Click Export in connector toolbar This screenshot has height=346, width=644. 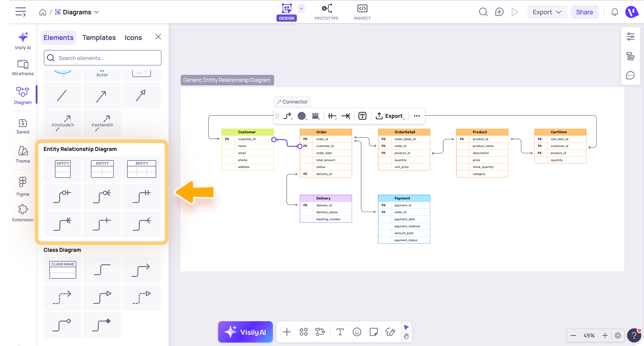click(390, 116)
